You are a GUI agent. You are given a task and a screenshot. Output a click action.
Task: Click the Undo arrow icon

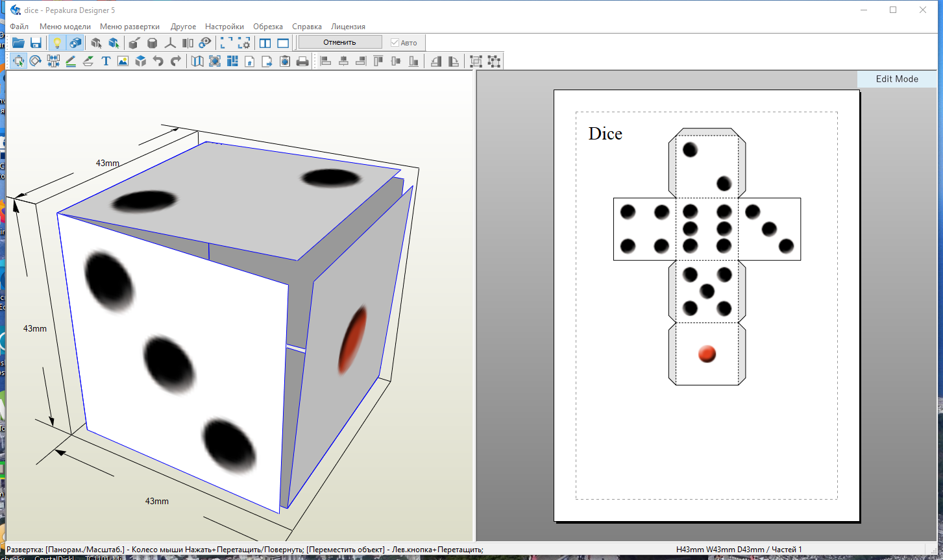pyautogui.click(x=158, y=61)
